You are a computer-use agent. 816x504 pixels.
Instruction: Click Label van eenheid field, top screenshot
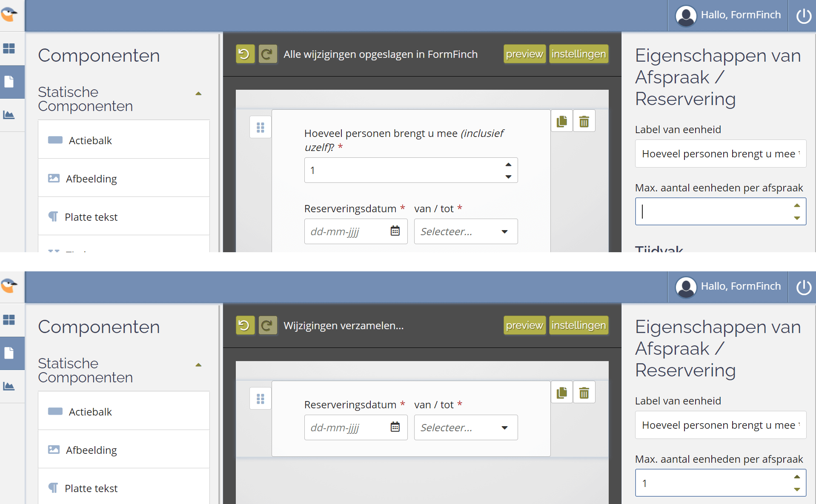pos(721,154)
